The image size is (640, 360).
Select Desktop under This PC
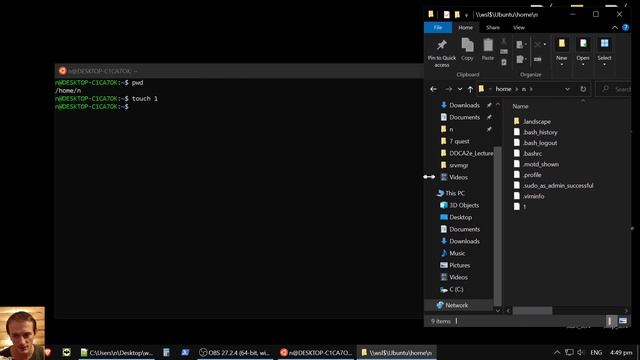pos(460,217)
